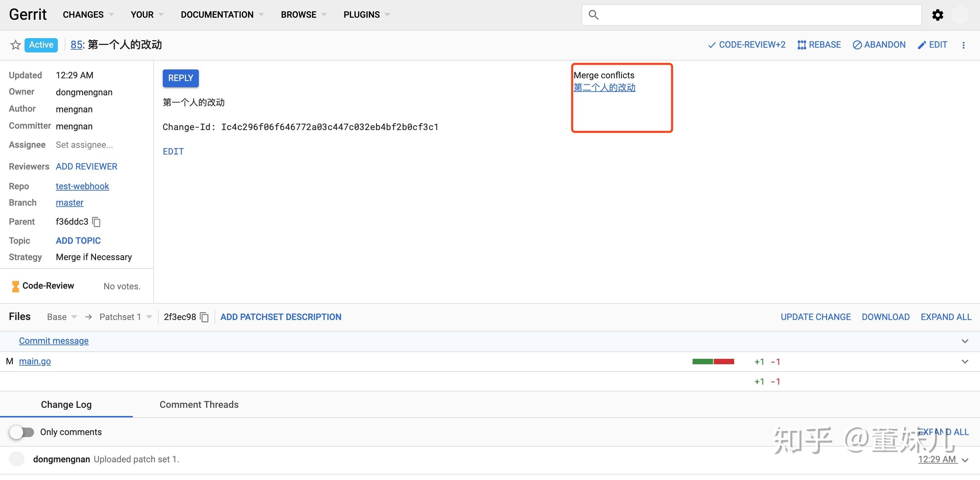The width and height of the screenshot is (980, 480).
Task: Copy patchset revision 2f3ec98
Action: click(204, 317)
